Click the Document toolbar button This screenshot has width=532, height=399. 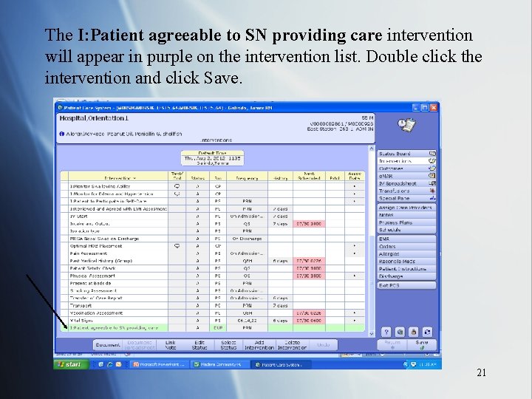point(108,345)
